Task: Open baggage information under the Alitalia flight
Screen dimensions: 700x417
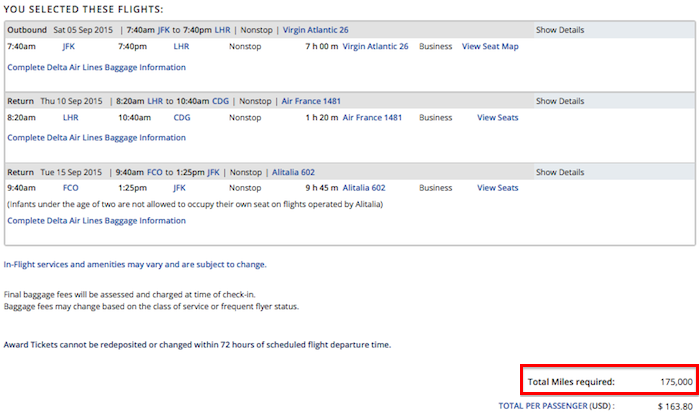Action: point(96,221)
